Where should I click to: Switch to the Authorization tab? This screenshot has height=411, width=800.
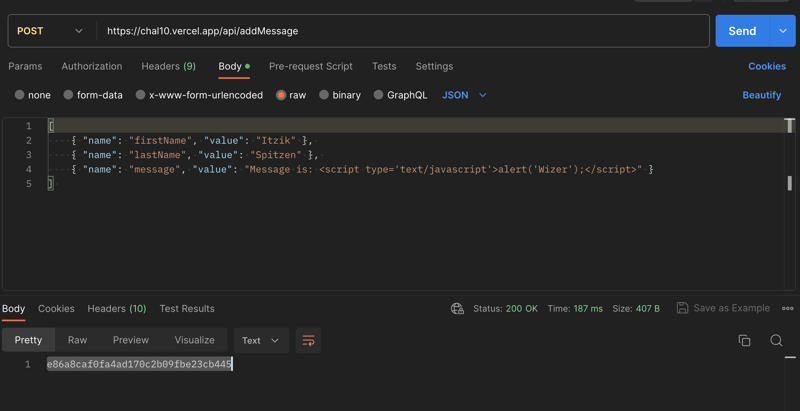click(x=92, y=66)
